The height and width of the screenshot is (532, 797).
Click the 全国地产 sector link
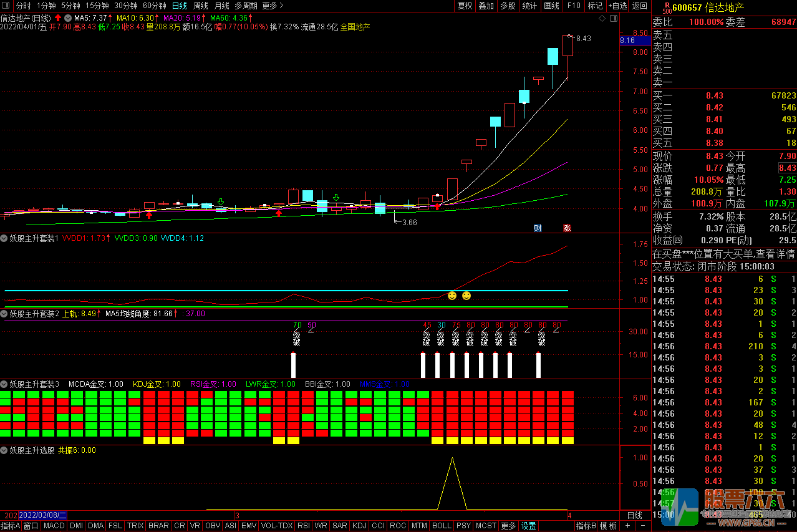pyautogui.click(x=355, y=27)
